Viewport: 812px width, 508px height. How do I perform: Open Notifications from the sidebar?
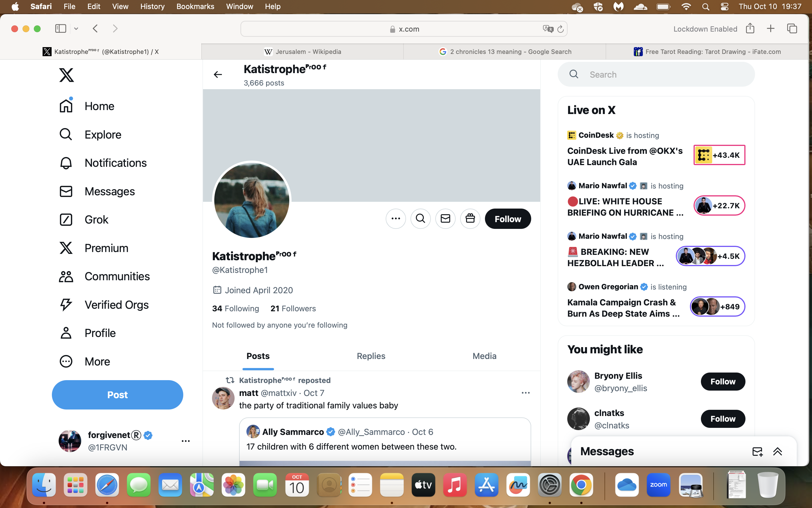point(103,163)
